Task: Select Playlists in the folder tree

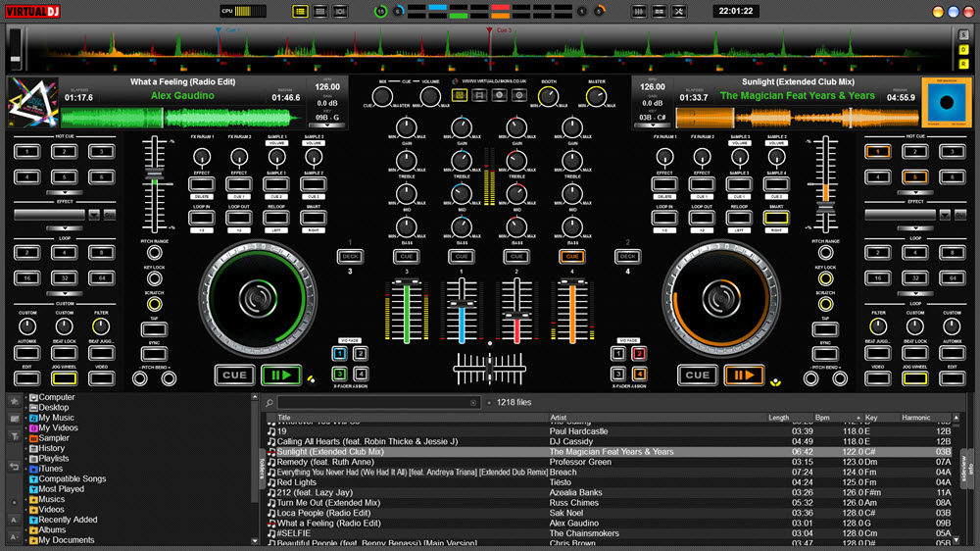Action: click(x=53, y=459)
